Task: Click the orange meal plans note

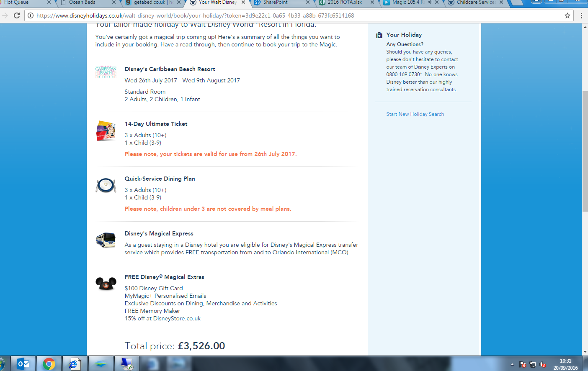Action: [x=208, y=209]
